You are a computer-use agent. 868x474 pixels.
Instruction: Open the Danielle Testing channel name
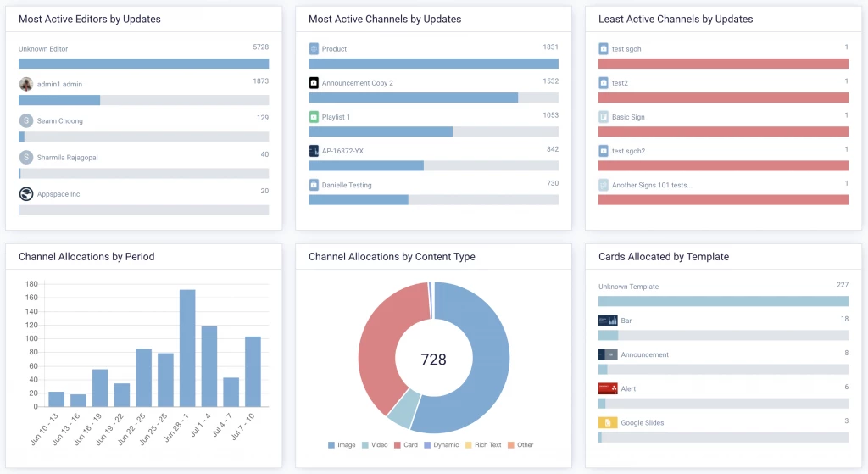coord(347,185)
